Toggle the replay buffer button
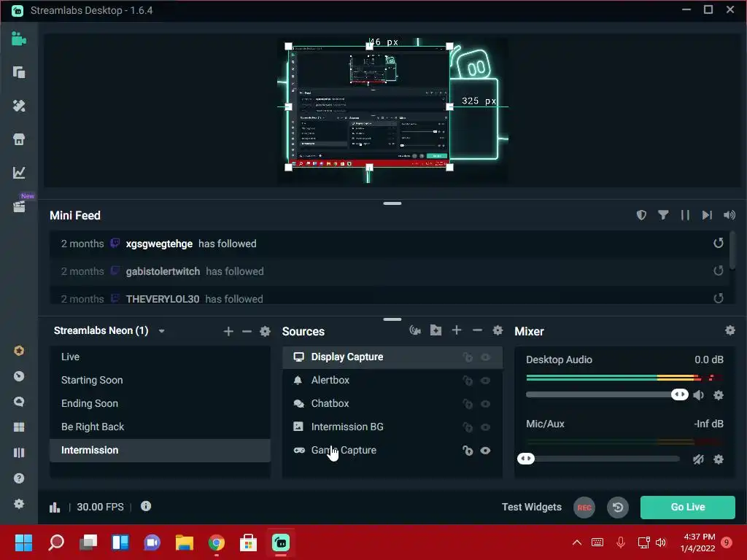The image size is (747, 560). coord(617,507)
